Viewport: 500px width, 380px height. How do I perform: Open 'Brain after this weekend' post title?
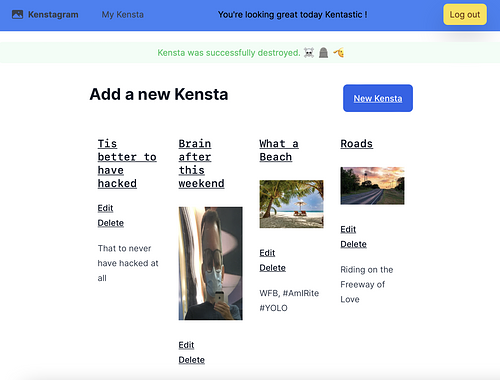tap(201, 164)
